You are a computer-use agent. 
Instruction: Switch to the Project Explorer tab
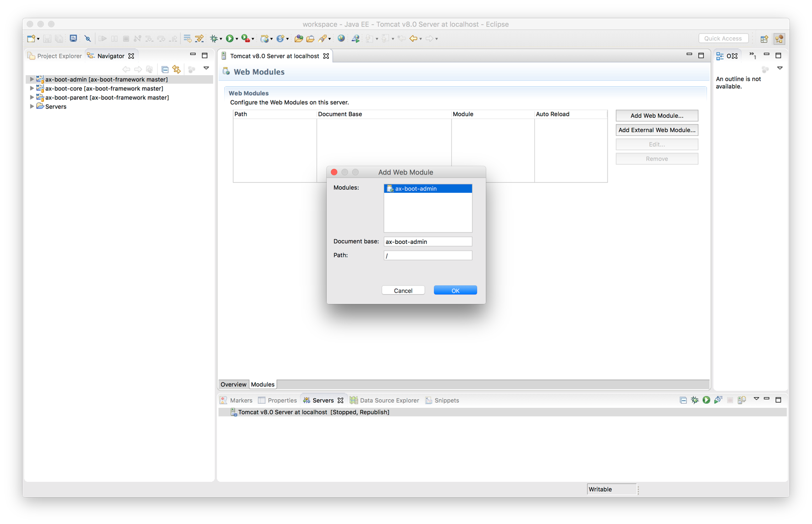tap(54, 56)
